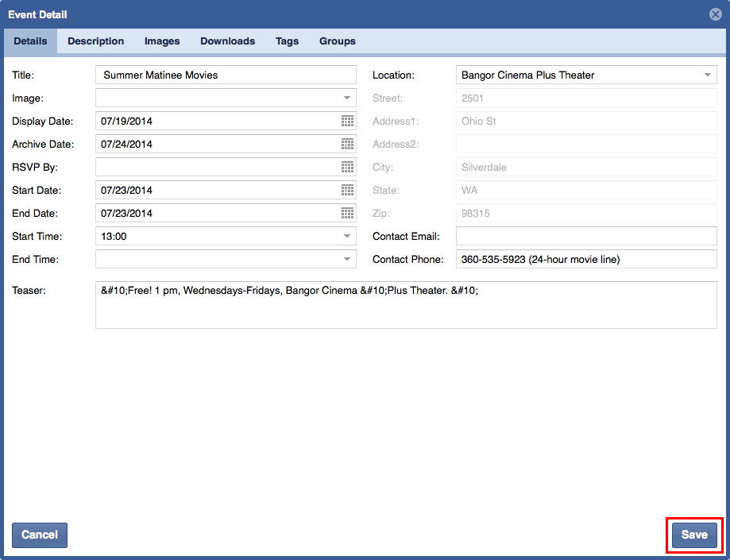Open the Start Date calendar picker

coord(347,190)
